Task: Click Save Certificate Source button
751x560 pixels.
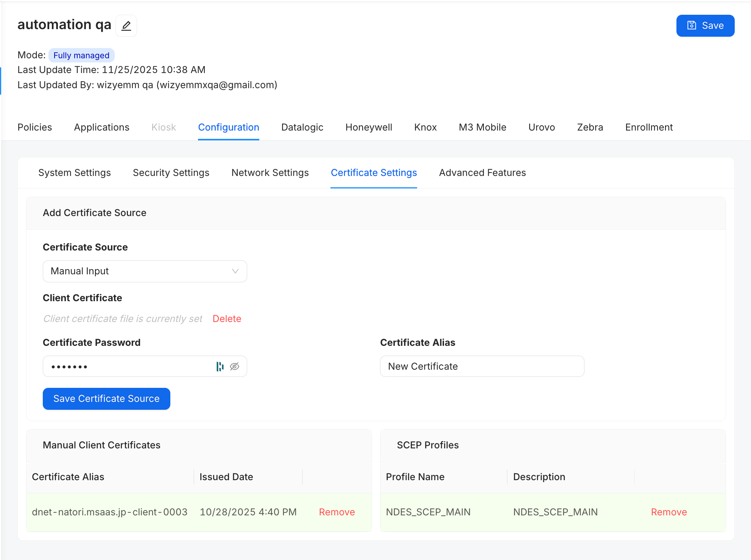Action: point(106,399)
